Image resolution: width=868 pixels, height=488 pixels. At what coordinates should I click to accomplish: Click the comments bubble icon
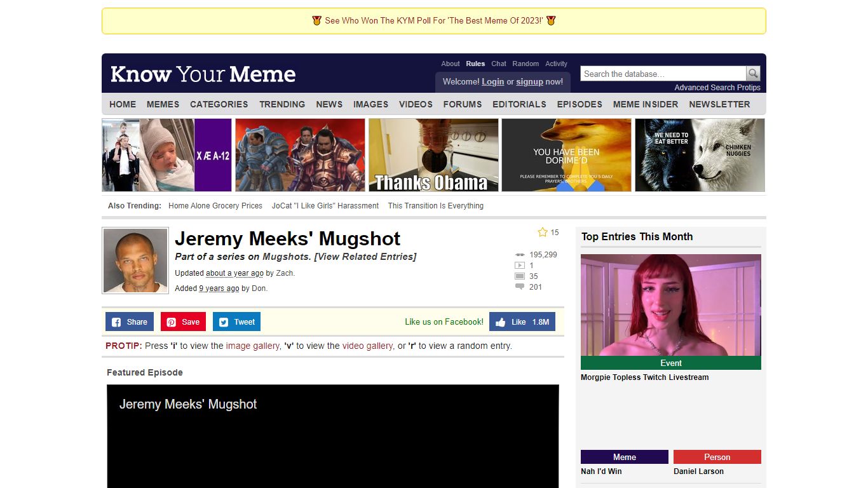pos(520,287)
